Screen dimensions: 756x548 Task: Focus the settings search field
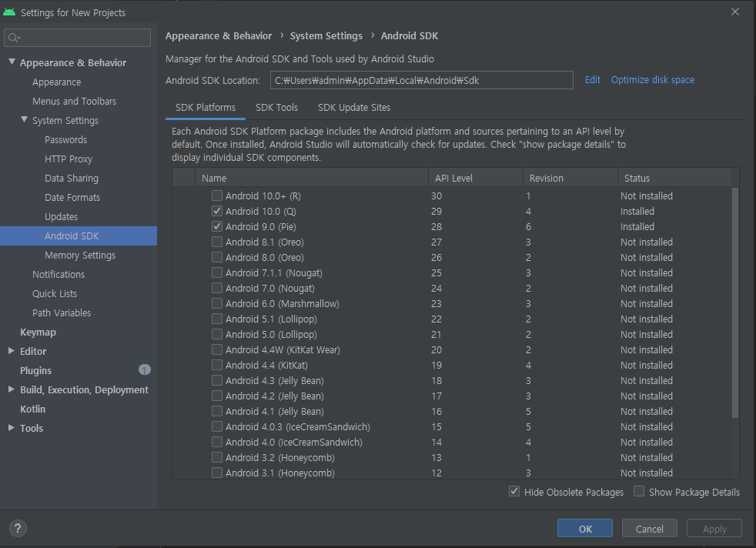78,38
